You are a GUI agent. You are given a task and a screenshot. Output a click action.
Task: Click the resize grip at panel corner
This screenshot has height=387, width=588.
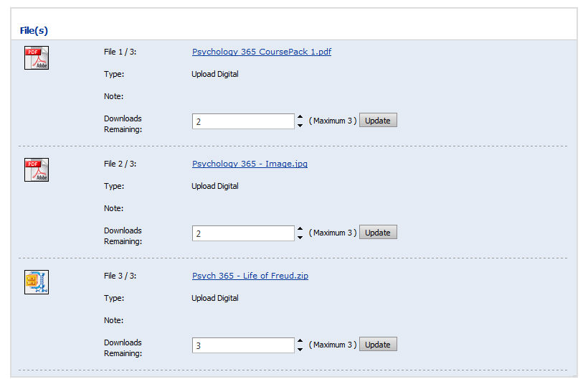[574, 375]
